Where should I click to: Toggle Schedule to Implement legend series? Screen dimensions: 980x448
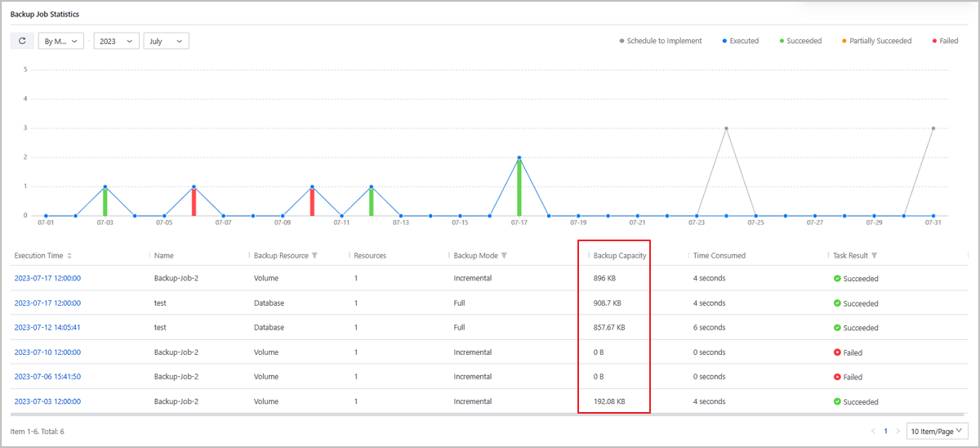(x=661, y=41)
